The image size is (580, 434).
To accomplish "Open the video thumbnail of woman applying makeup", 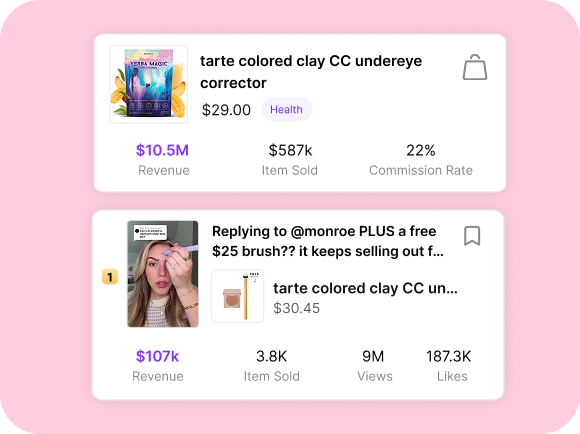I will [x=163, y=274].
